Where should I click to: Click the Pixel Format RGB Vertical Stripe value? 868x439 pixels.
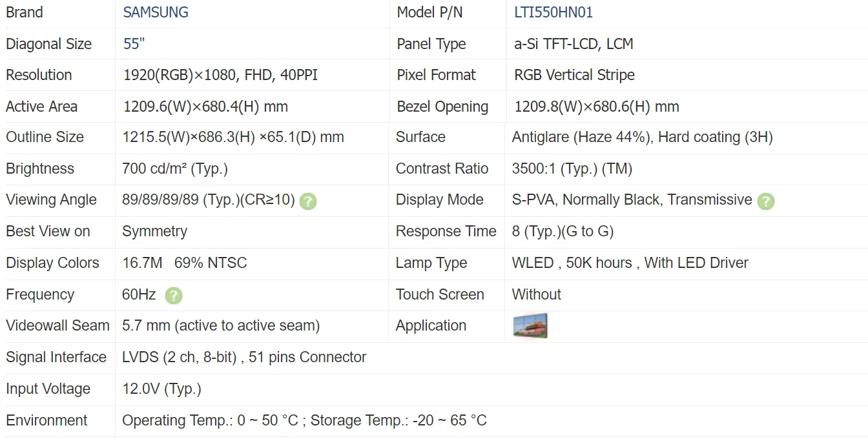click(574, 75)
